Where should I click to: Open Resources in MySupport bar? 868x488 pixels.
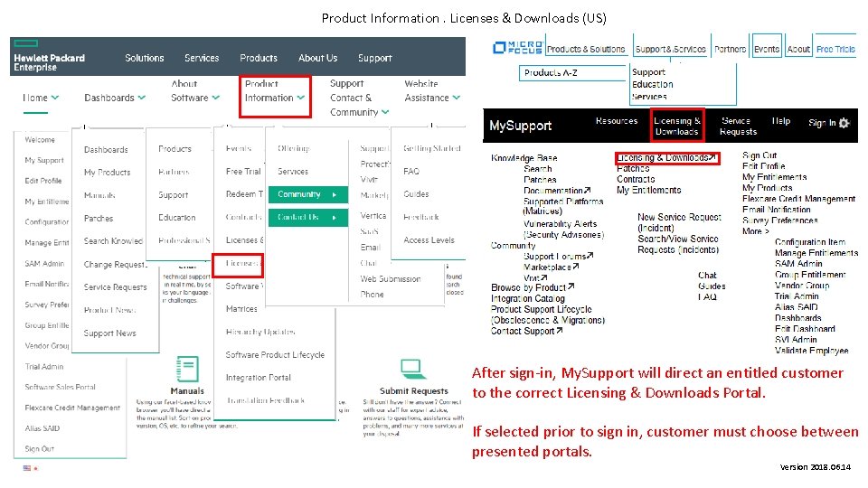[x=617, y=120]
